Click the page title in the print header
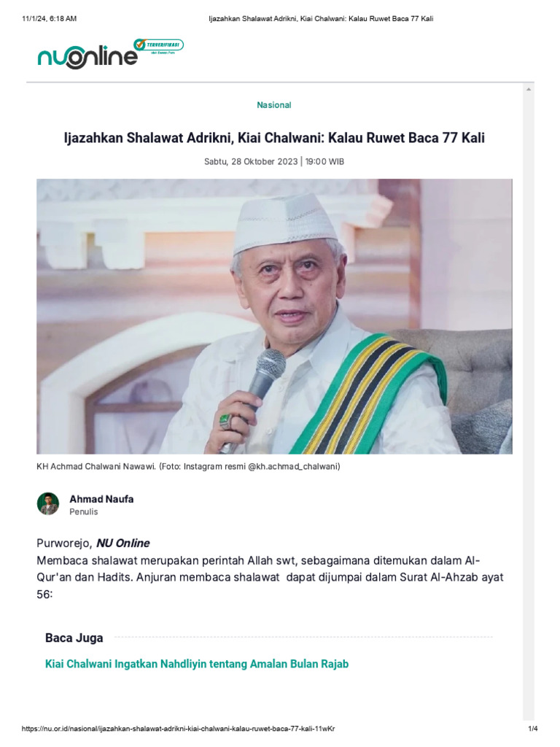This screenshot has width=560, height=747. (321, 18)
